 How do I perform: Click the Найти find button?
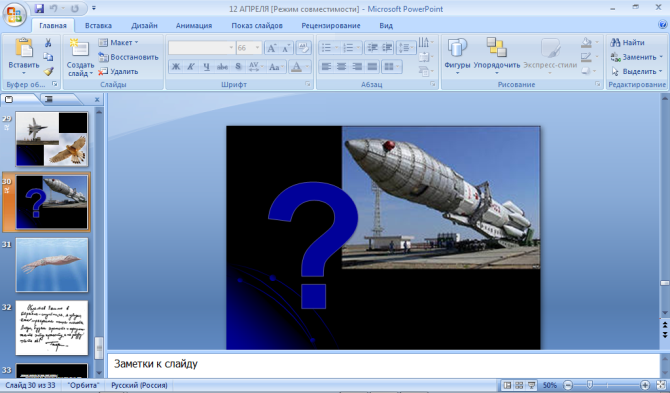click(x=627, y=42)
